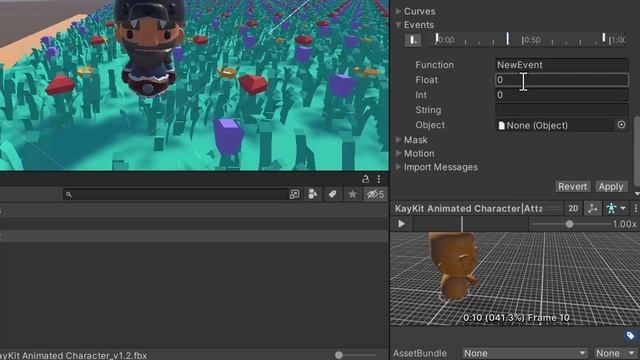The image size is (640, 360).
Task: Toggle pivot and mass center display
Action: point(592,209)
